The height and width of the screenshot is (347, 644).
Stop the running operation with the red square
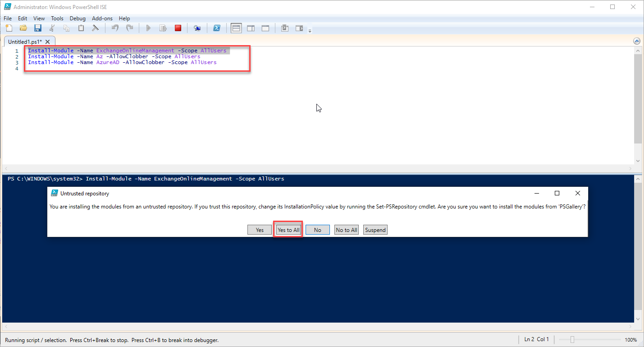click(178, 28)
